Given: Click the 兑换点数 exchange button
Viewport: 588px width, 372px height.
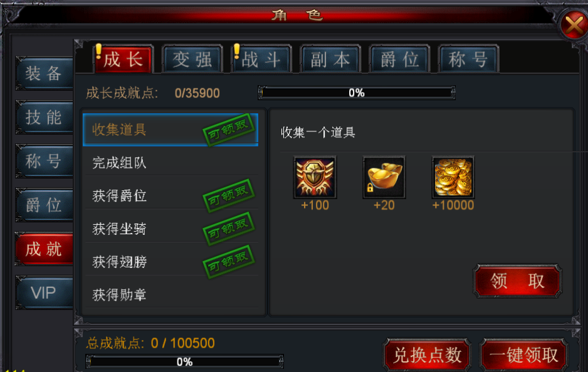Looking at the screenshot, I should tap(428, 354).
